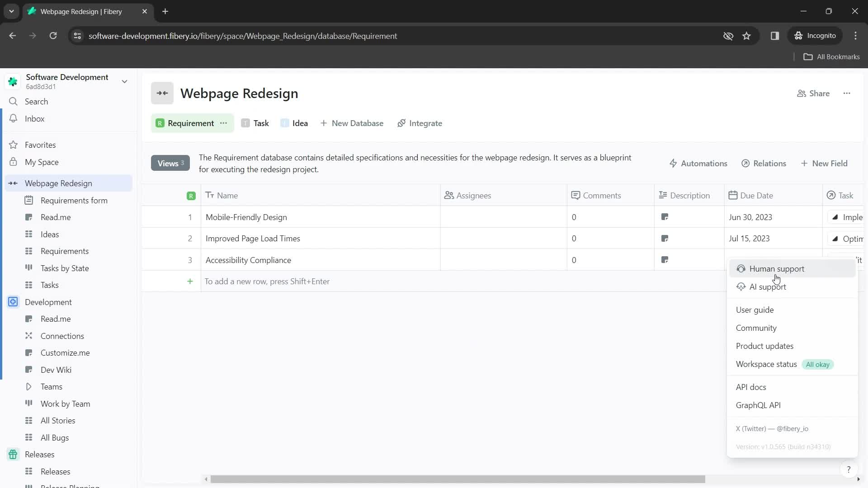Open the Inbox bell item

34,119
